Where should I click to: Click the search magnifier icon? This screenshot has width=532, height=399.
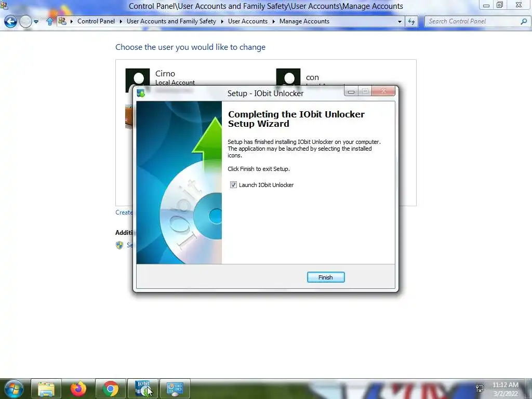click(x=524, y=21)
